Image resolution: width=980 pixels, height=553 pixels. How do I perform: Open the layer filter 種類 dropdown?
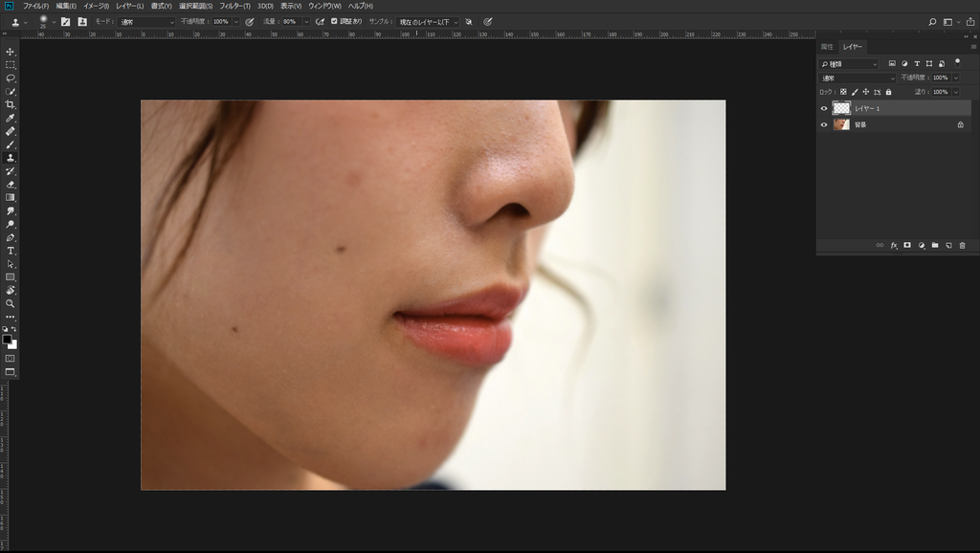[850, 64]
